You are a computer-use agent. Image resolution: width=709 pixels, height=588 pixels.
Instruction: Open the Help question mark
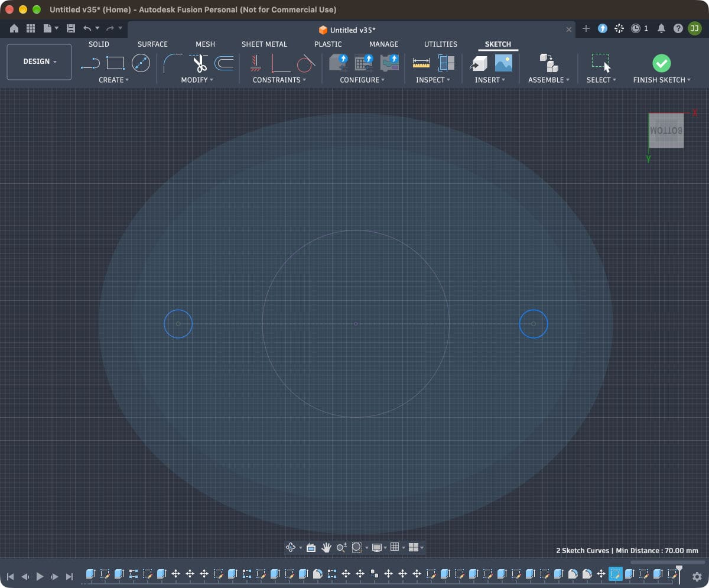678,28
